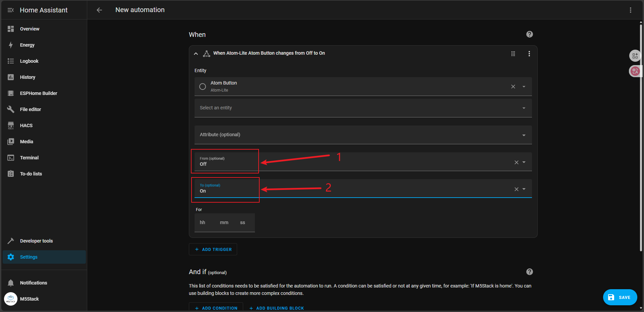Click the Media play icon

click(11, 142)
